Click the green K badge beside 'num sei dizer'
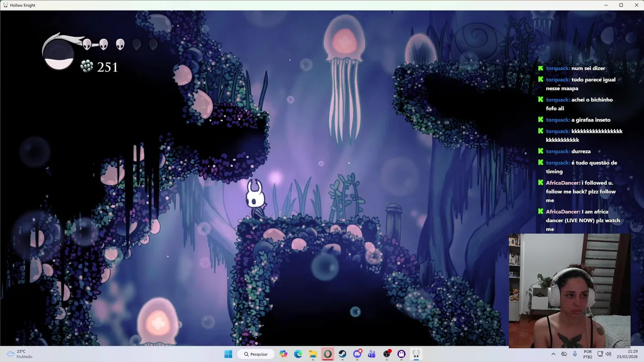The image size is (644, 362). pos(540,68)
